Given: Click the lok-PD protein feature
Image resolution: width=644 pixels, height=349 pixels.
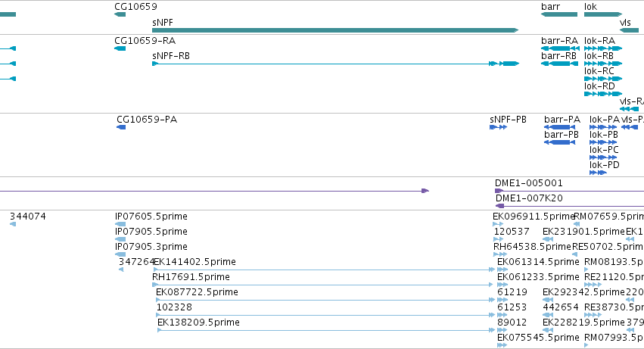Looking at the screenshot, I should point(598,173).
